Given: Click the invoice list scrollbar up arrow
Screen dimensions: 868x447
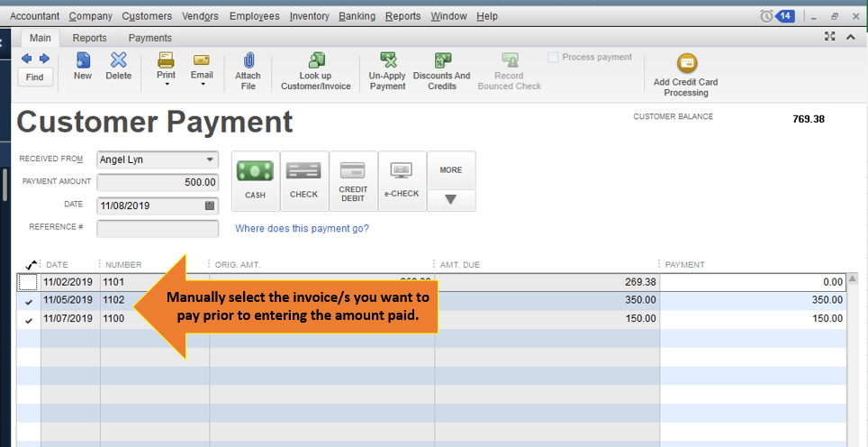Looking at the screenshot, I should 854,278.
